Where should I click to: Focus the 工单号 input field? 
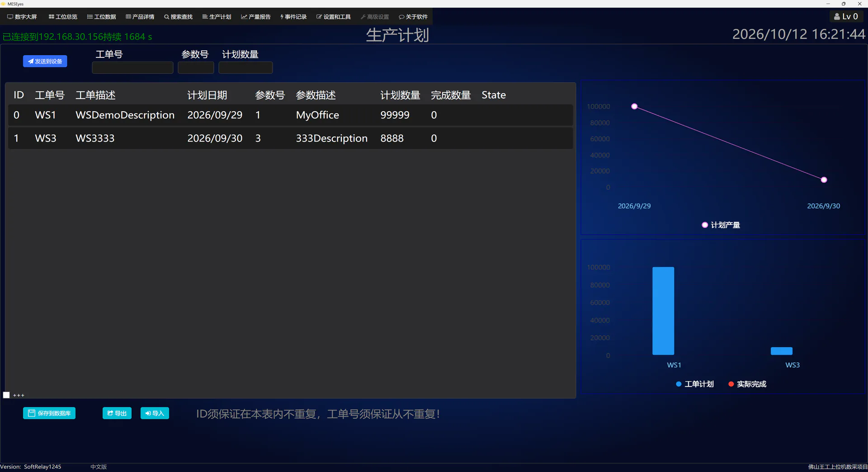tap(132, 67)
